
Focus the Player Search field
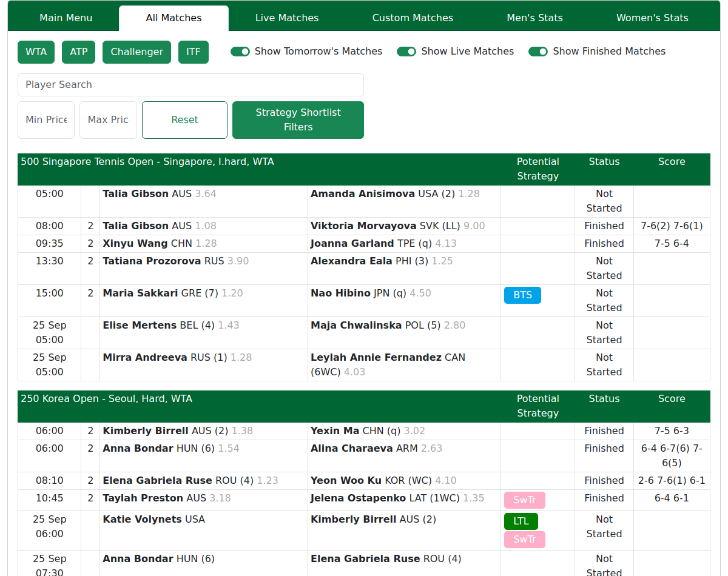pos(190,85)
